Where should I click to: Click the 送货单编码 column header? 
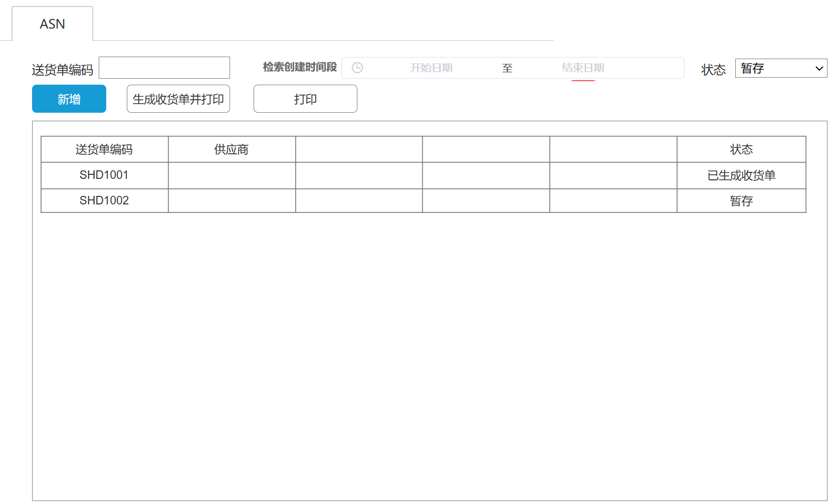pos(104,149)
